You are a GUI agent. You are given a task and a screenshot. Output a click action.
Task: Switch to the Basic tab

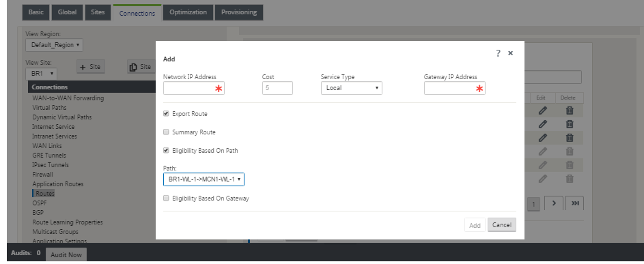click(x=36, y=12)
